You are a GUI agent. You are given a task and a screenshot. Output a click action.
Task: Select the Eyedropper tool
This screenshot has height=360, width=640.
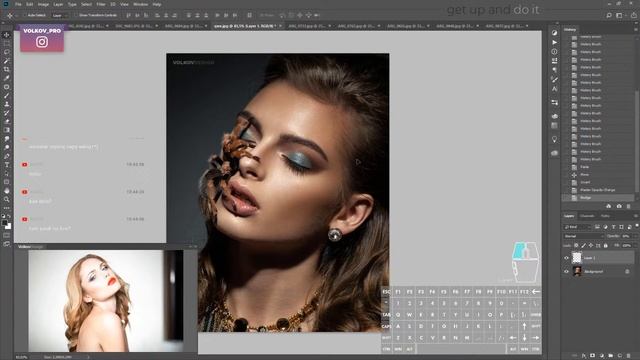click(x=7, y=78)
